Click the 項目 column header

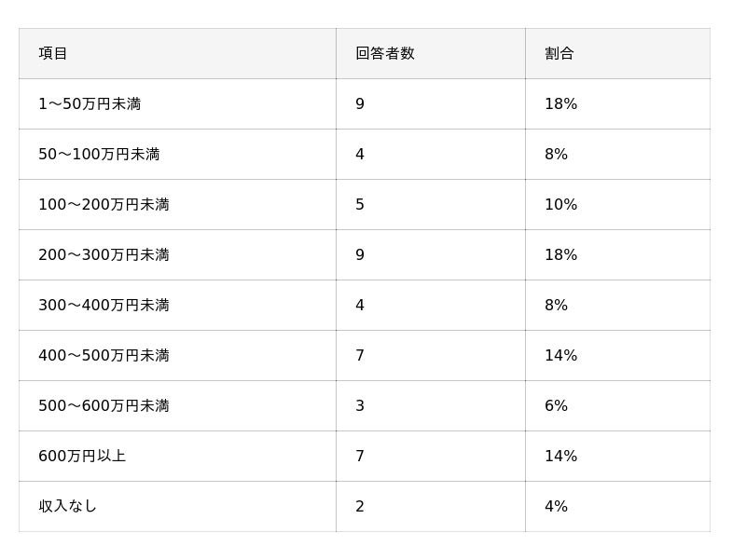[53, 54]
